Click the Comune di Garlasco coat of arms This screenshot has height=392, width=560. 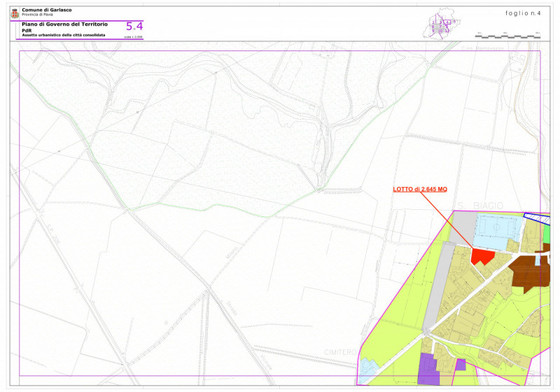15,13
